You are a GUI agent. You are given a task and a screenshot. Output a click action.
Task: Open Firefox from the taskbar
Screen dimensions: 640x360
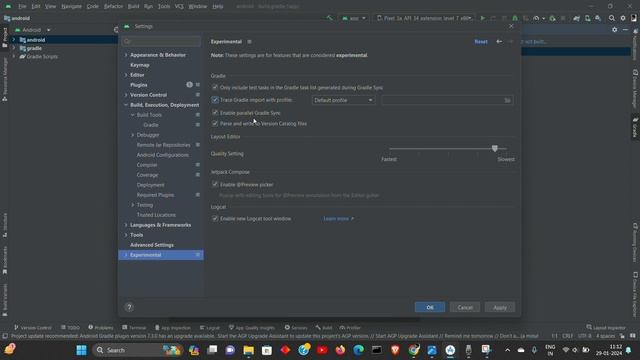340,350
